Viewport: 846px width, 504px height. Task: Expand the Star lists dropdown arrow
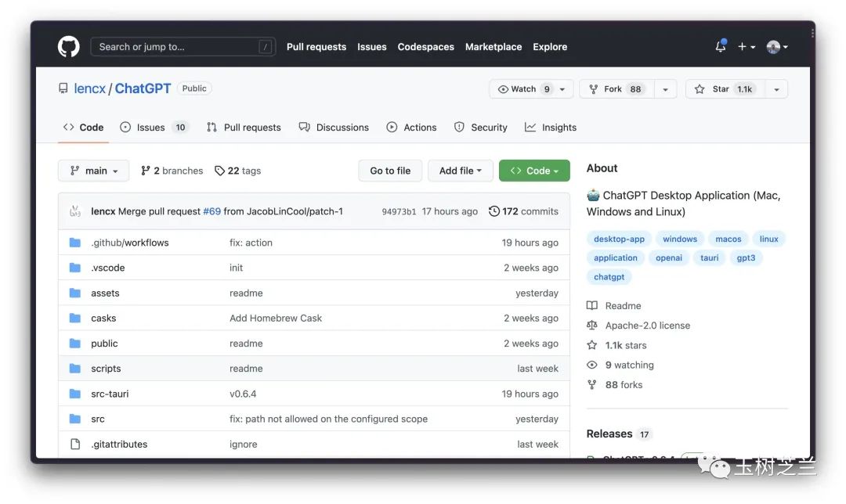(776, 89)
